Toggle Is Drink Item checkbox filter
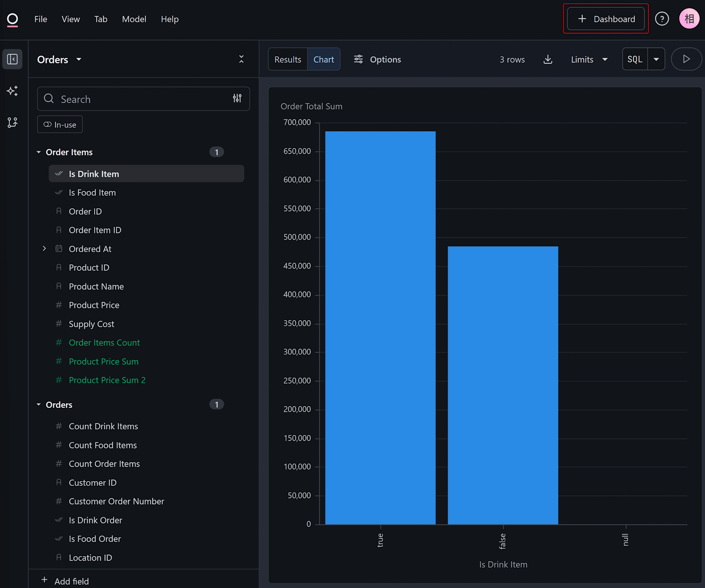 58,173
